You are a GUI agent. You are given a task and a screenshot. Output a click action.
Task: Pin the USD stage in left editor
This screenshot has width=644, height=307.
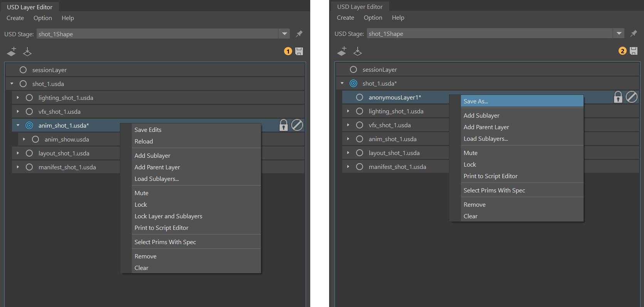tap(299, 34)
